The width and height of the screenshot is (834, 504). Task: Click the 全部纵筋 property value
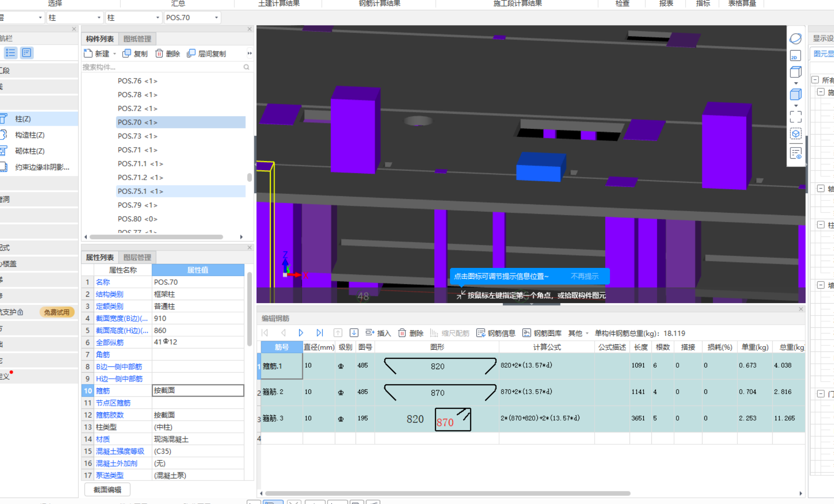click(198, 342)
